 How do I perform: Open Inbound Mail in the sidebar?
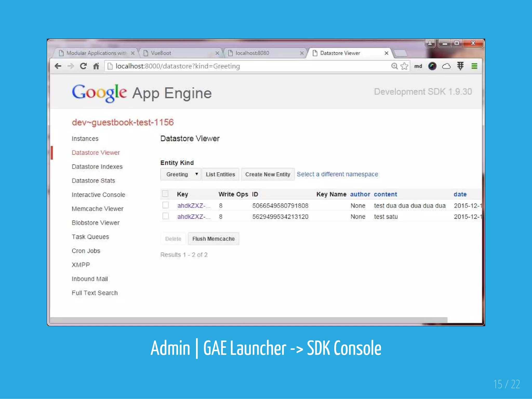click(x=90, y=279)
